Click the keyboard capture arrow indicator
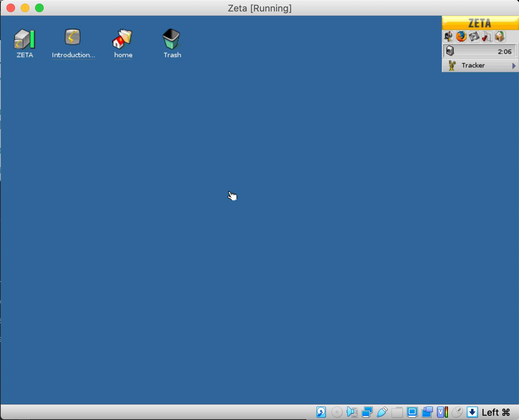 [x=472, y=412]
